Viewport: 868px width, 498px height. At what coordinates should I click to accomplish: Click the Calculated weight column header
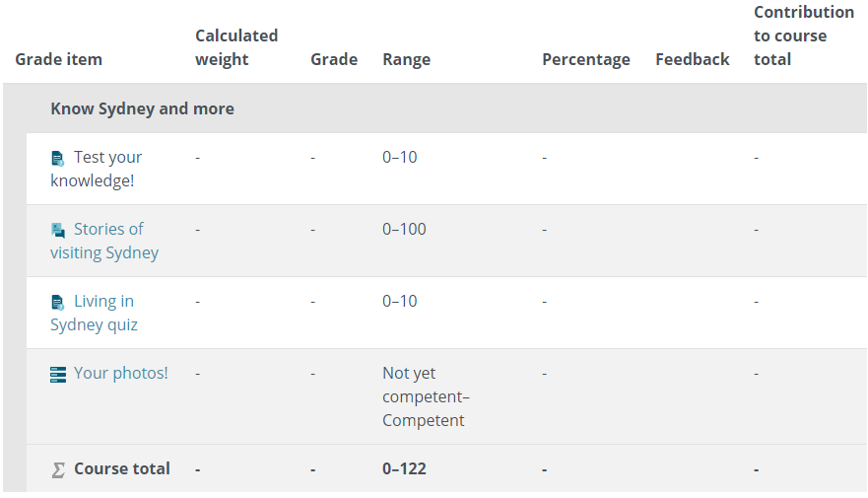(x=236, y=47)
